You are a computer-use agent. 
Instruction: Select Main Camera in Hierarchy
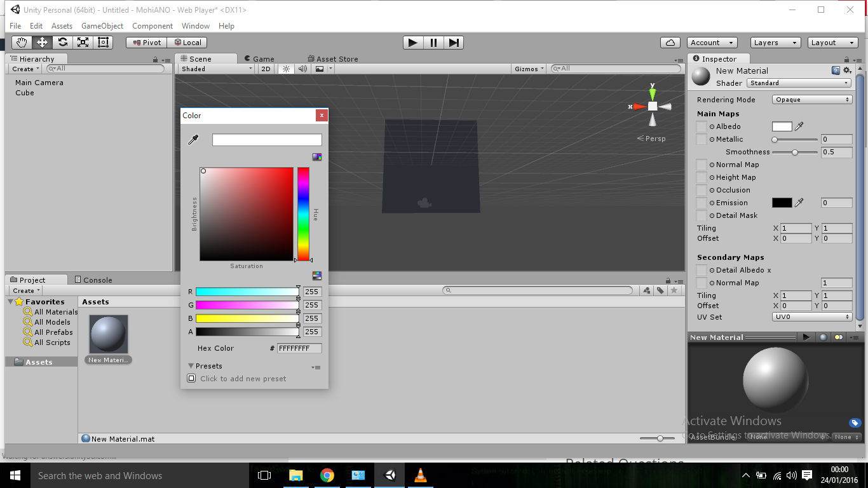39,83
